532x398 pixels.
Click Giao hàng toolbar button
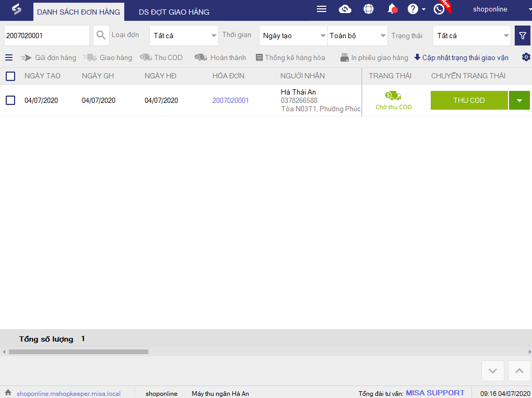click(x=107, y=57)
